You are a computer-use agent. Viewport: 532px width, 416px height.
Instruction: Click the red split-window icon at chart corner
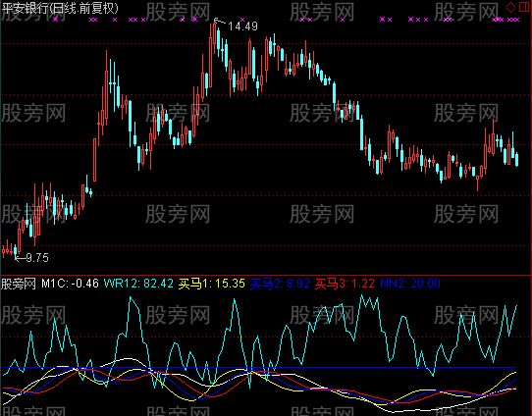pos(524,7)
